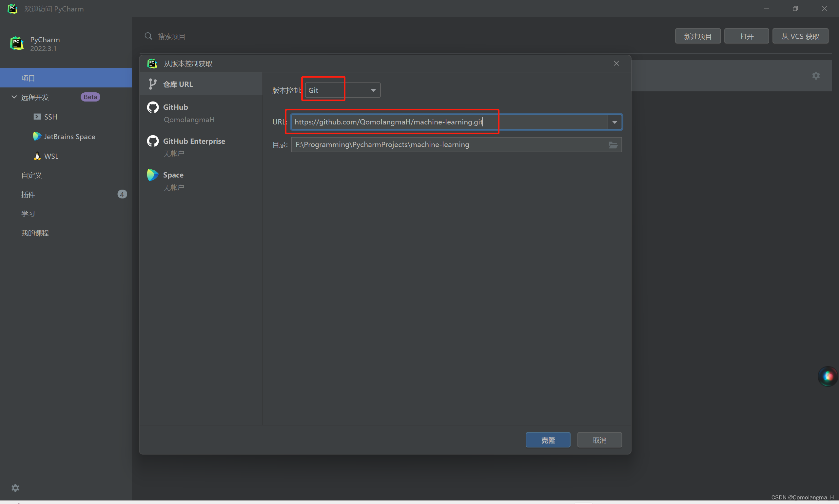Click the 取消 button

click(599, 440)
